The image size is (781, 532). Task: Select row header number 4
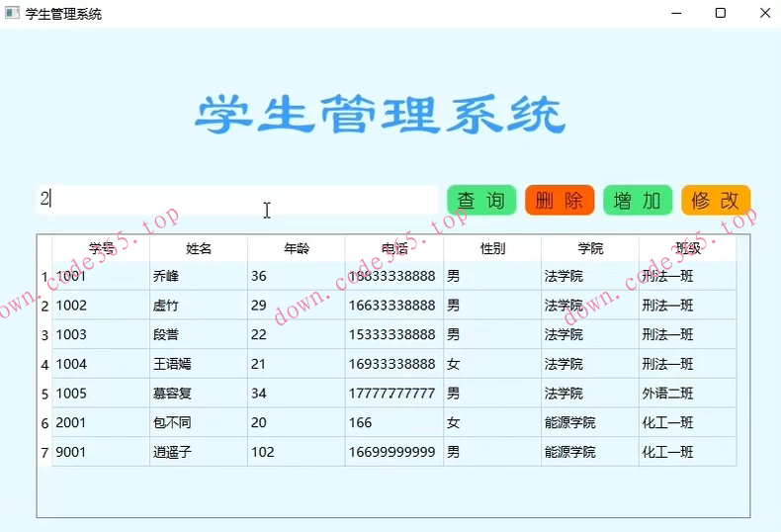pos(44,364)
